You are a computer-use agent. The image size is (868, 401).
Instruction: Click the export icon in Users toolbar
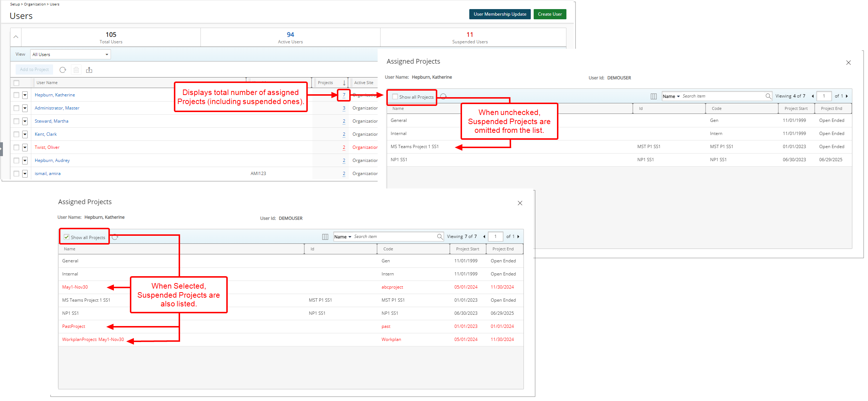pos(89,70)
